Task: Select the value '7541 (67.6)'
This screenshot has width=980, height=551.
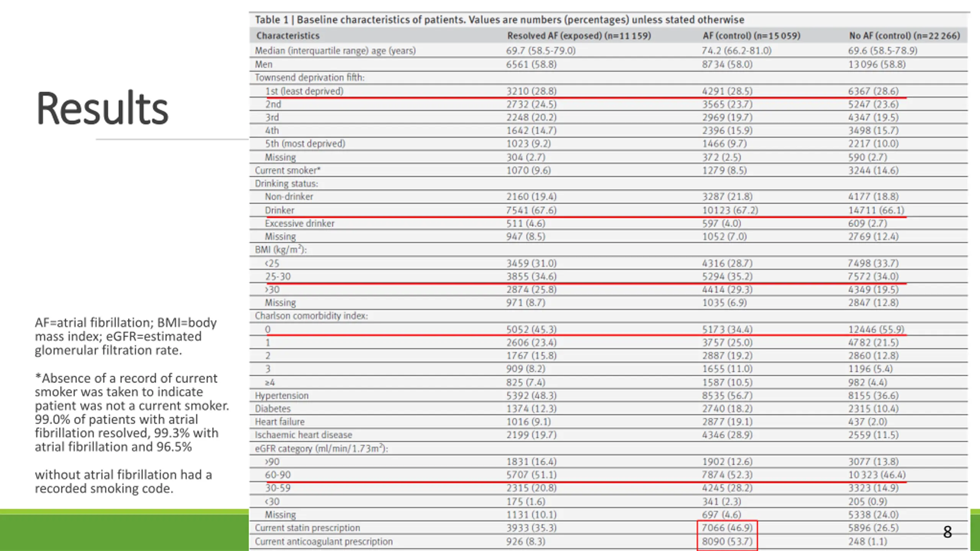Action: pos(531,210)
